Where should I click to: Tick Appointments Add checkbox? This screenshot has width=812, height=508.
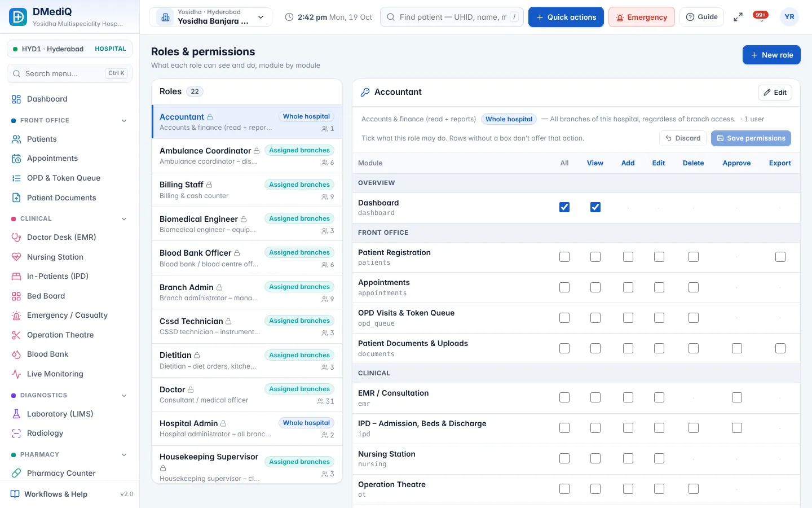pyautogui.click(x=628, y=287)
